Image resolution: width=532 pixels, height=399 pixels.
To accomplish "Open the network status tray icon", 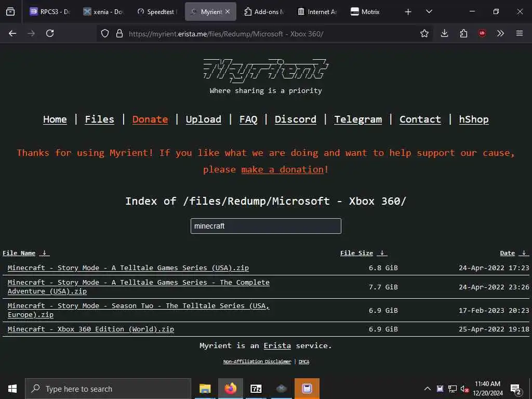I will [453, 389].
